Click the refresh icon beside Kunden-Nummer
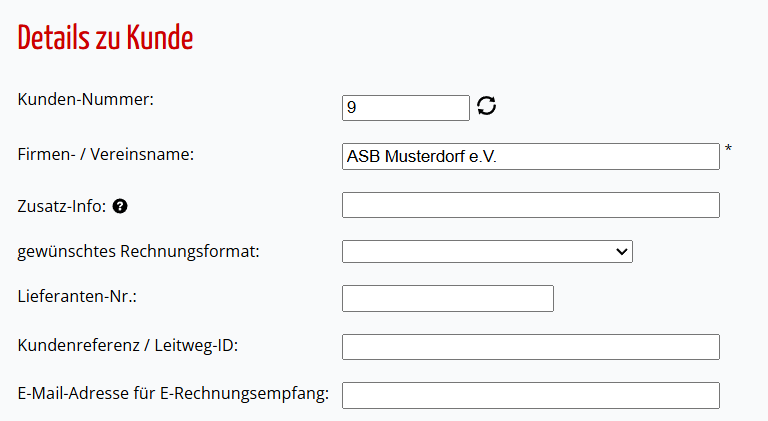This screenshot has height=421, width=768. [x=486, y=106]
